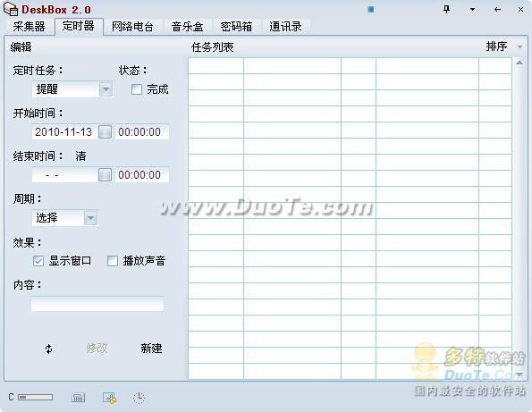Click the pin window icon
Screen dimensions: 532x412
point(446,10)
